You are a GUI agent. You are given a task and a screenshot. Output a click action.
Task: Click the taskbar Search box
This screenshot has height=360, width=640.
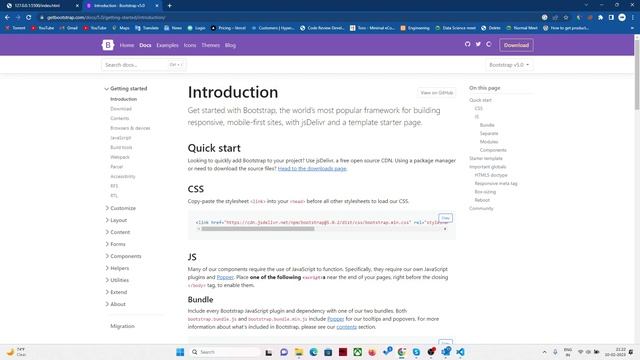tap(225, 352)
